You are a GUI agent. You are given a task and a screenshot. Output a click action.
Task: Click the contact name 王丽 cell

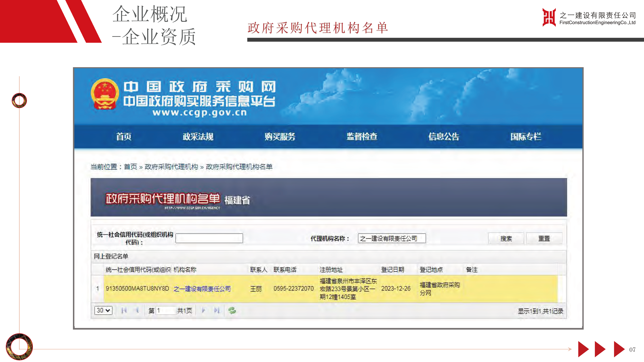point(256,289)
